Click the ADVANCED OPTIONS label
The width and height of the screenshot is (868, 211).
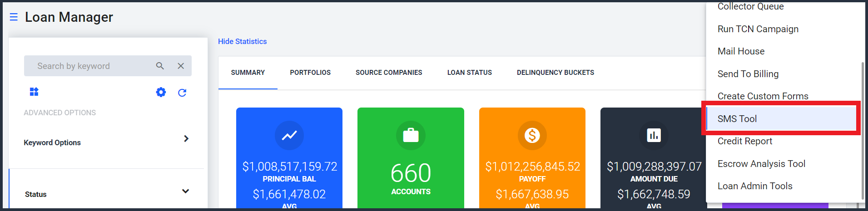click(x=60, y=113)
